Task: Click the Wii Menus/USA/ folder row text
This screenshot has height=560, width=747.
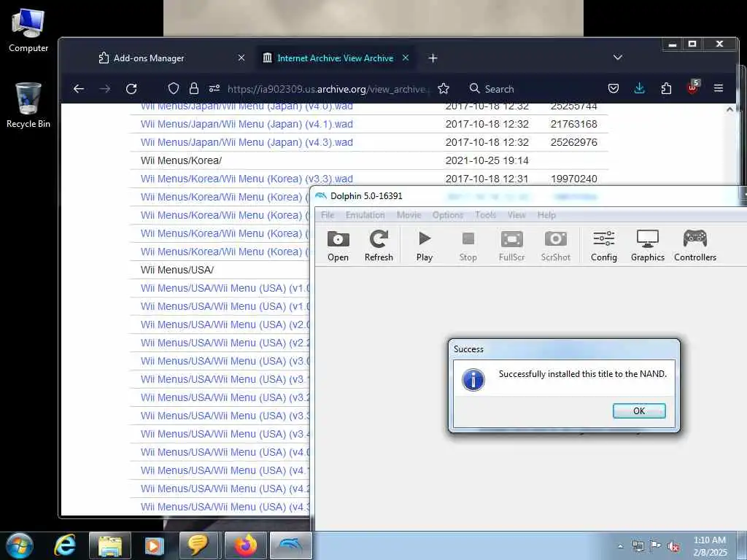Action: tap(177, 270)
